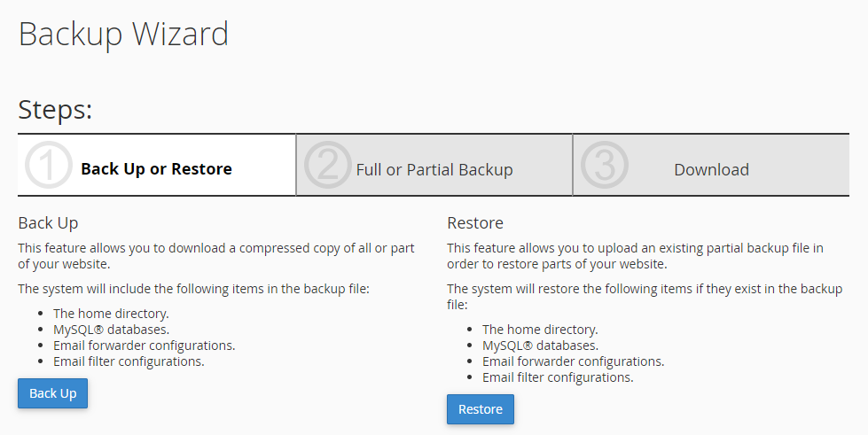Open the Full or Partial Backup step
The height and width of the screenshot is (435, 868).
point(434,170)
